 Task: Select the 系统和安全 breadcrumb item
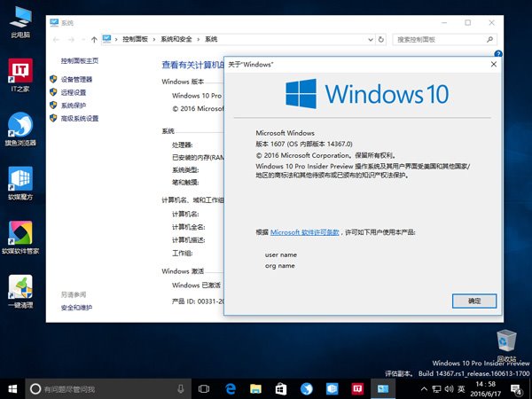(x=176, y=39)
